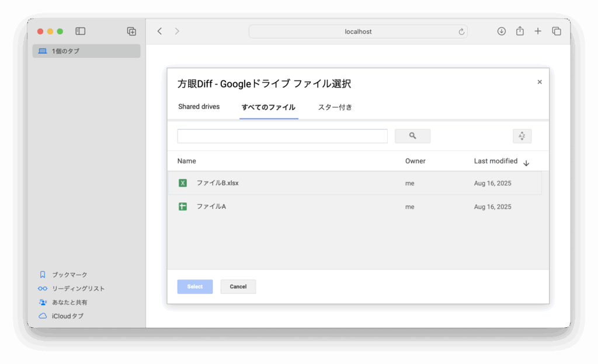Reload the localhost page
Image resolution: width=598 pixels, height=364 pixels.
click(461, 32)
